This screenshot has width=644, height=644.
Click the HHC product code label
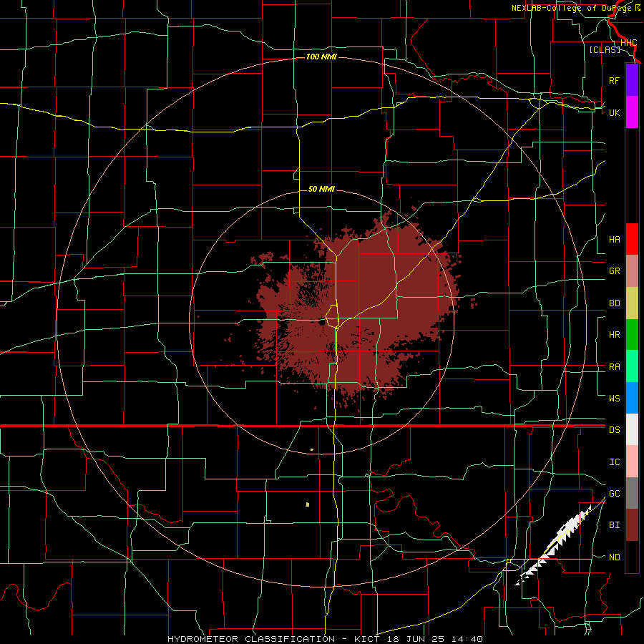tap(628, 42)
